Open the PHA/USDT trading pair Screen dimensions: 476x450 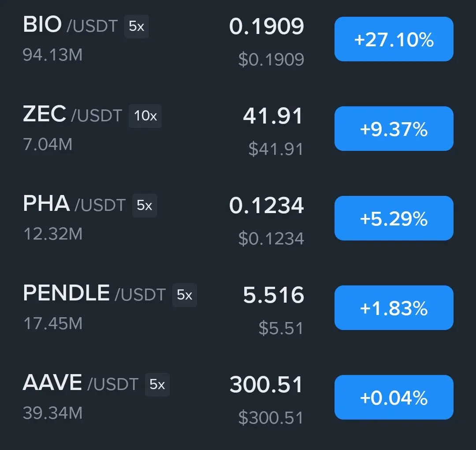click(74, 204)
